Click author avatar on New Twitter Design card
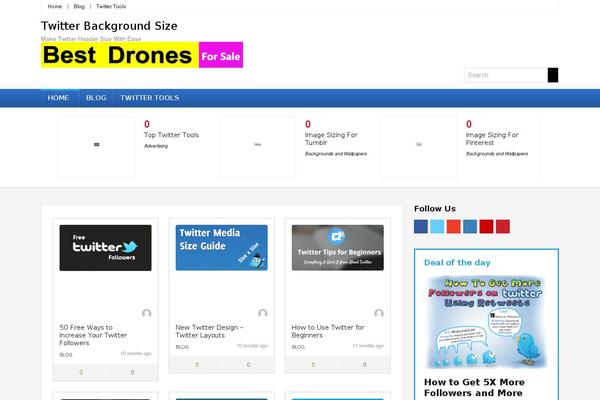This screenshot has width=600, height=400. pyautogui.click(x=262, y=313)
